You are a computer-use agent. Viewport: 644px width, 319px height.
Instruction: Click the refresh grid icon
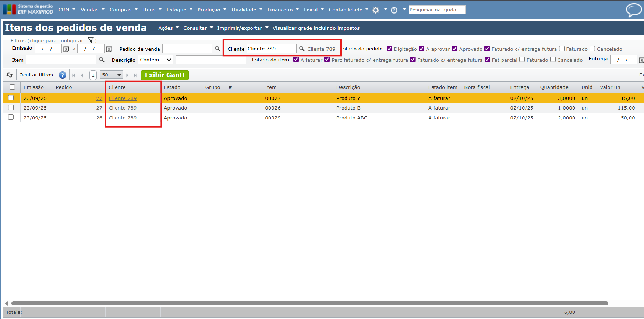(x=10, y=75)
